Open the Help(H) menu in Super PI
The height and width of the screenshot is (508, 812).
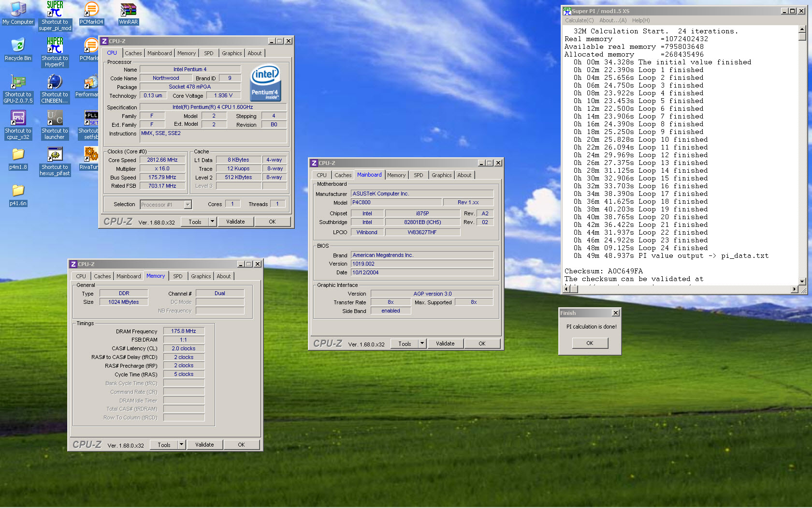641,20
